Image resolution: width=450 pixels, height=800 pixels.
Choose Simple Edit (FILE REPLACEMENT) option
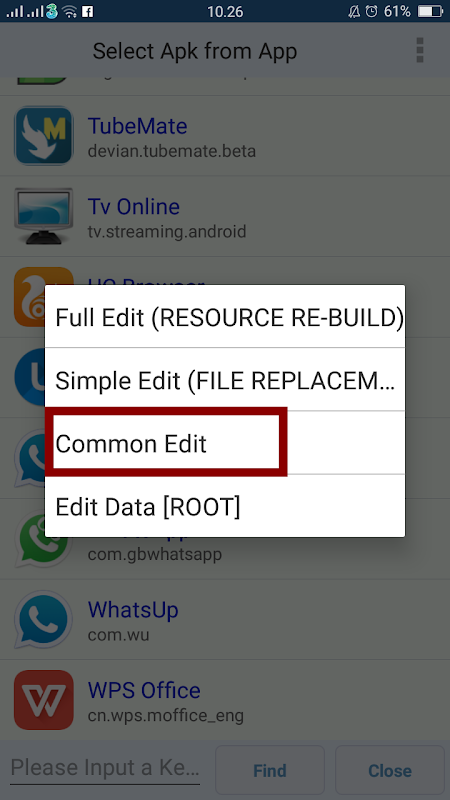coord(225,380)
